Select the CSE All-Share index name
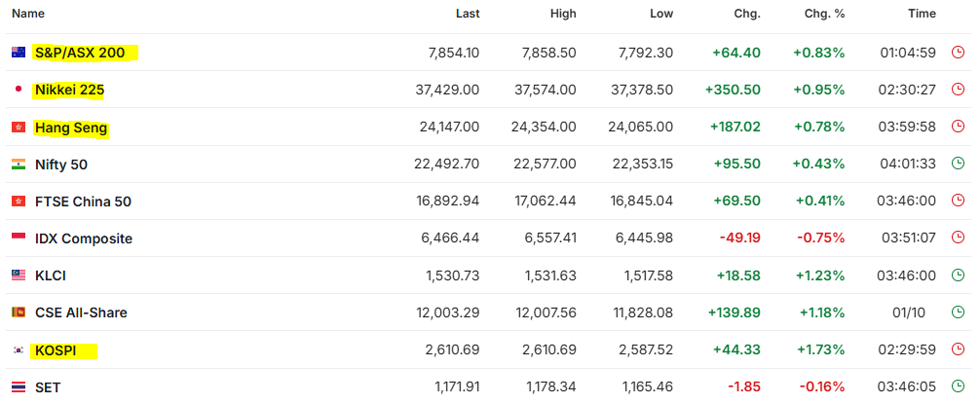 tap(81, 312)
